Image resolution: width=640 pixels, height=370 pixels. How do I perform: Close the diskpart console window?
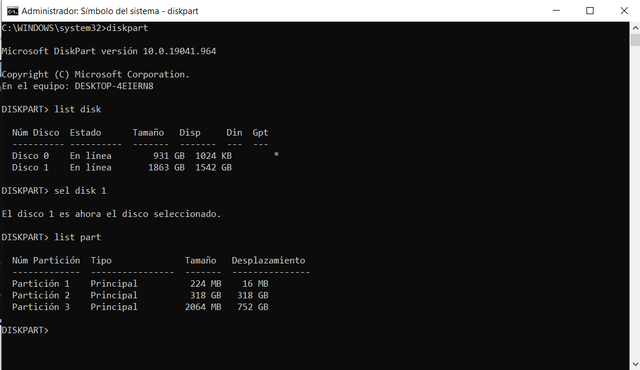tap(624, 11)
